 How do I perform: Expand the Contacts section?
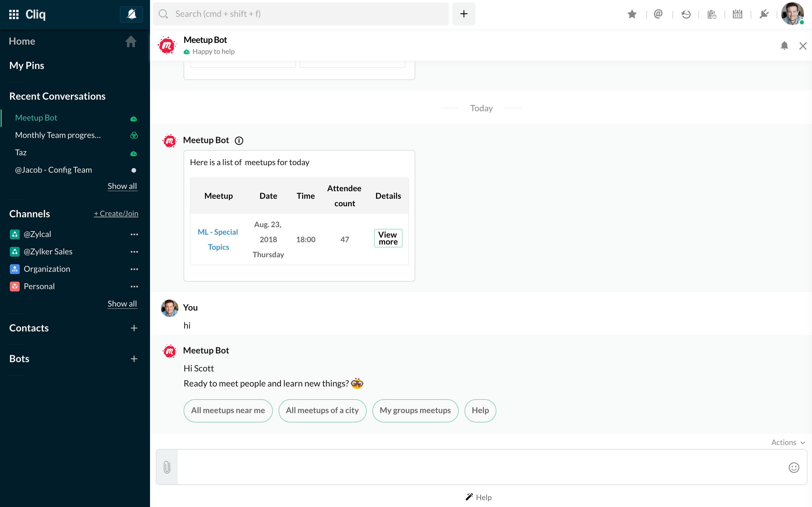coord(29,328)
